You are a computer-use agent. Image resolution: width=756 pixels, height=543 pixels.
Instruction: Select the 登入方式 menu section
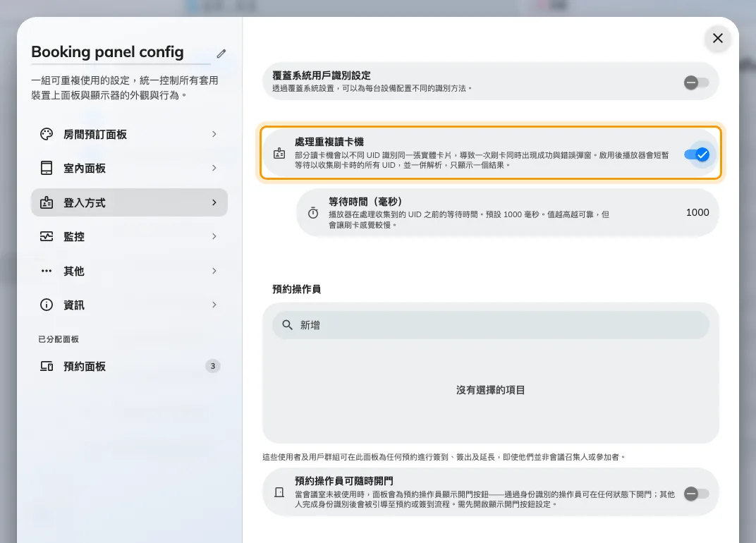[129, 202]
